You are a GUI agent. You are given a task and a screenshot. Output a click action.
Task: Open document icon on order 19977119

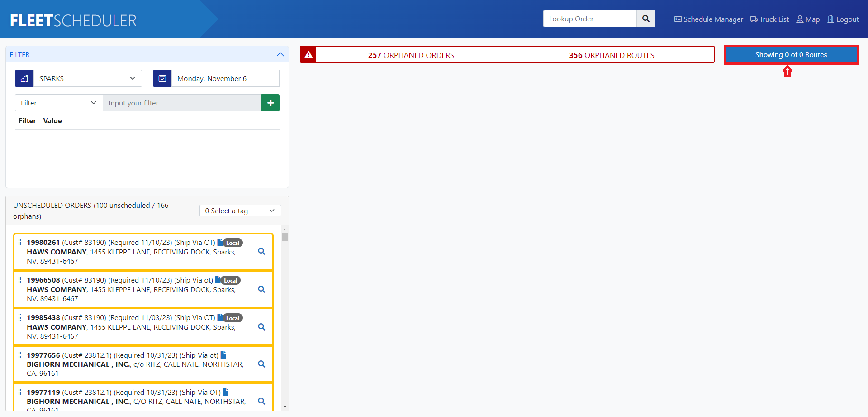(226, 392)
